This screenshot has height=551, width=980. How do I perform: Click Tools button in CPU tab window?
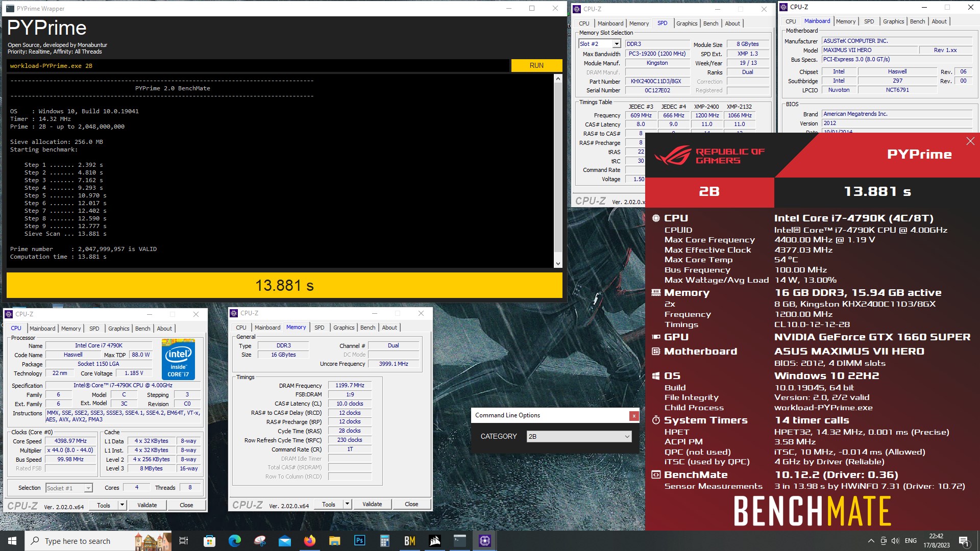click(x=104, y=505)
